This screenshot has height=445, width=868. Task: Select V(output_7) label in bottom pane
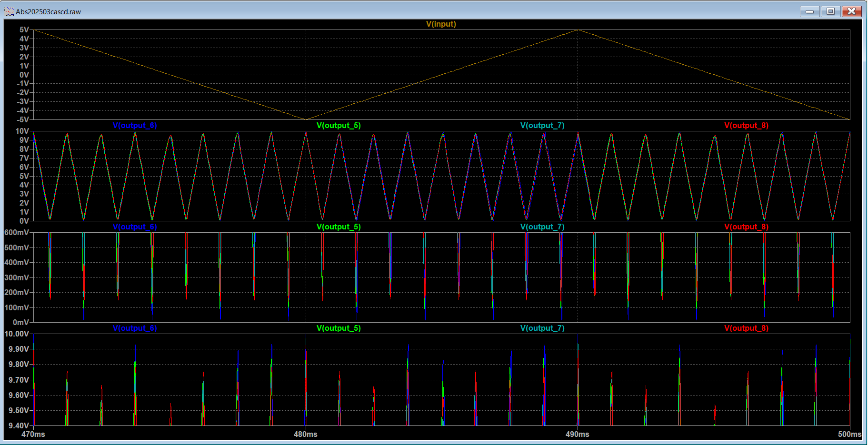pyautogui.click(x=542, y=328)
